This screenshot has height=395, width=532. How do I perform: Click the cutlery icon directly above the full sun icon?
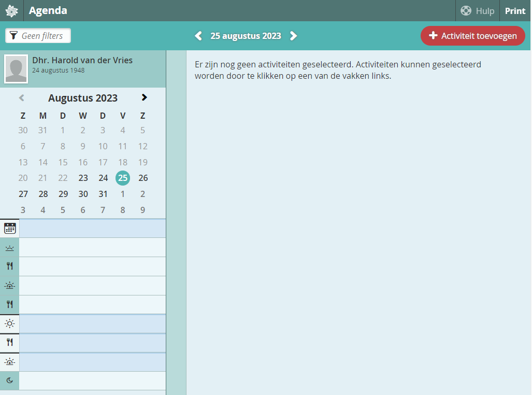click(10, 304)
